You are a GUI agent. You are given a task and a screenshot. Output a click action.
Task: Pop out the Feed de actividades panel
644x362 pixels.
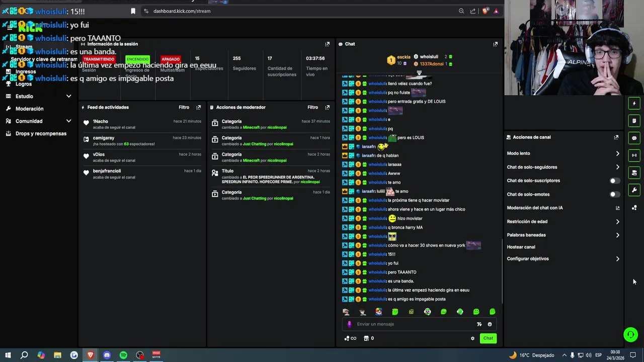click(198, 108)
